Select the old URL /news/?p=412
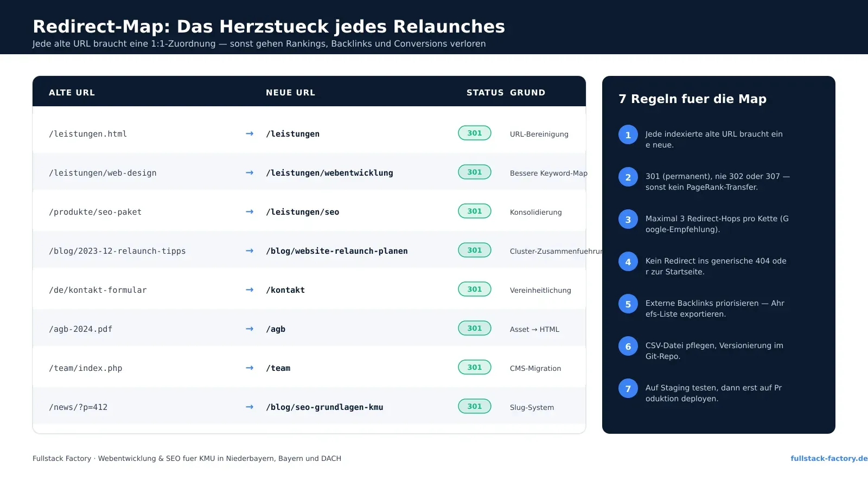The image size is (868, 488). [78, 407]
